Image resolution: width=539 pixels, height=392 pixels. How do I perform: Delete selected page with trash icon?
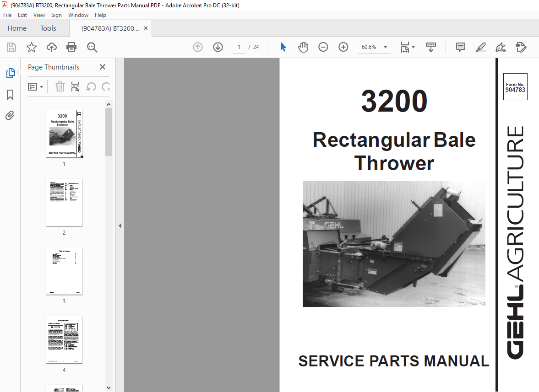(x=60, y=86)
